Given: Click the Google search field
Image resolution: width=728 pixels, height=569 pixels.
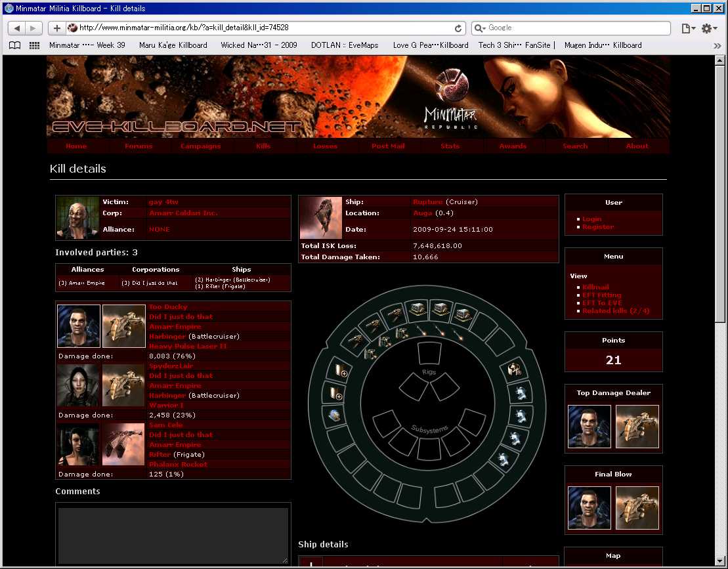Looking at the screenshot, I should coord(571,28).
